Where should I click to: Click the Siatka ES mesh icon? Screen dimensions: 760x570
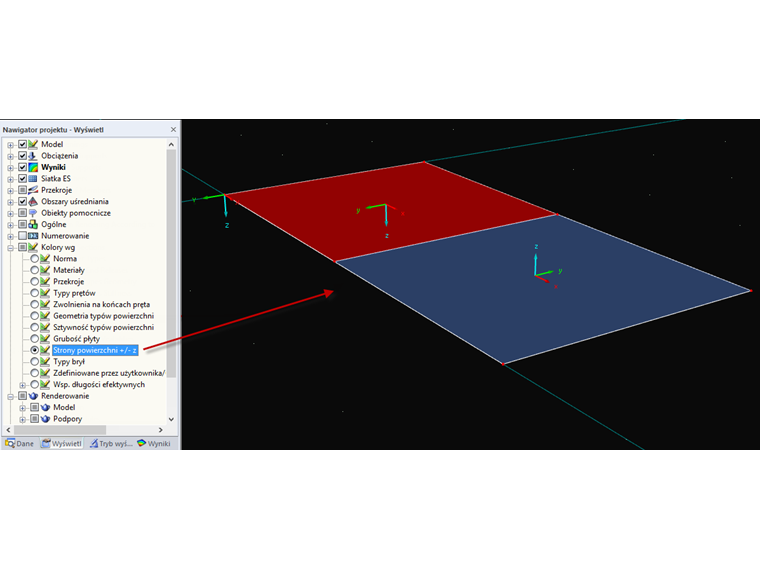tap(33, 178)
